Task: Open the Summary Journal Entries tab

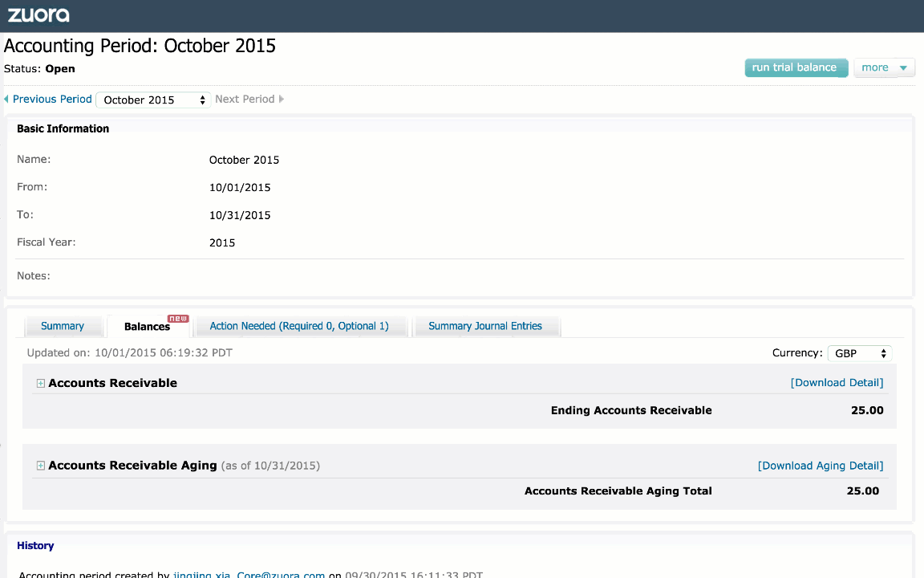Action: point(487,326)
